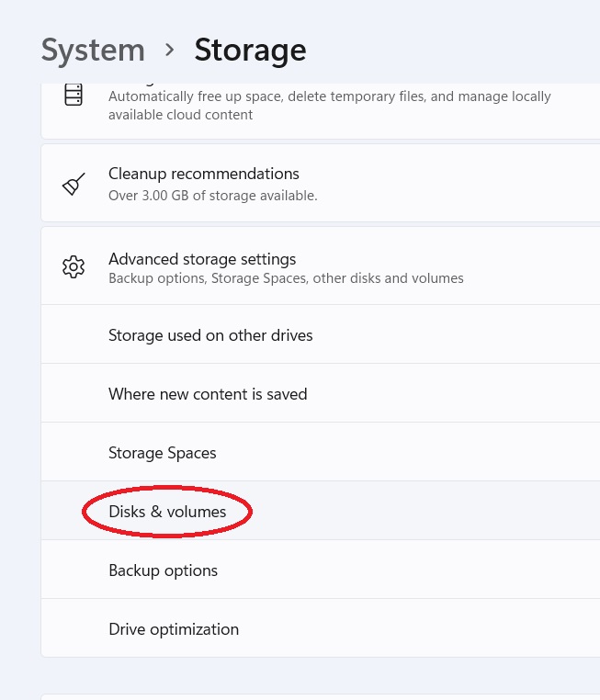This screenshot has height=700, width=600.
Task: Click the cut-off Storage Sense title at top
Action: click(132, 85)
